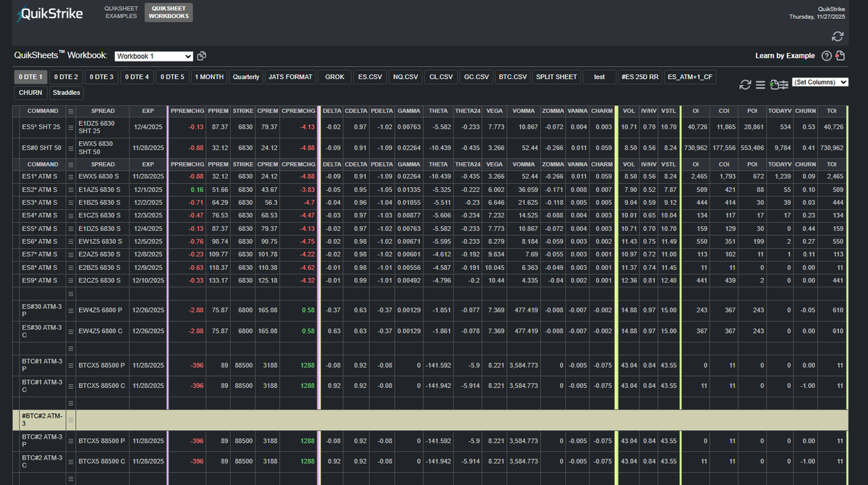The image size is (868, 485).
Task: Open the Straddles sheet tab
Action: 67,93
